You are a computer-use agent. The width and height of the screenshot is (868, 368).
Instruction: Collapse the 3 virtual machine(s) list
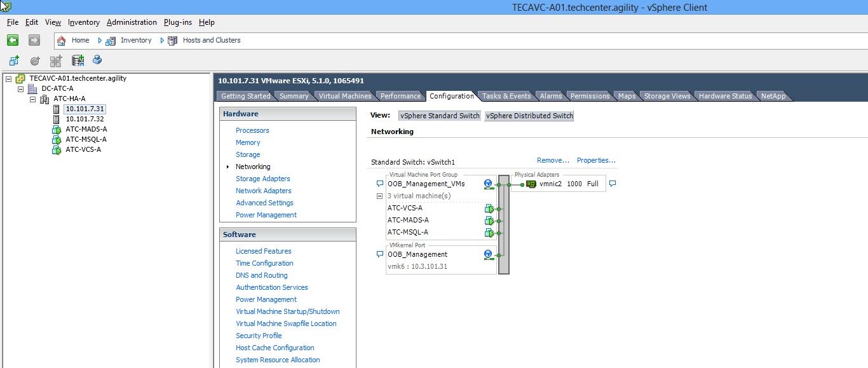click(x=379, y=196)
